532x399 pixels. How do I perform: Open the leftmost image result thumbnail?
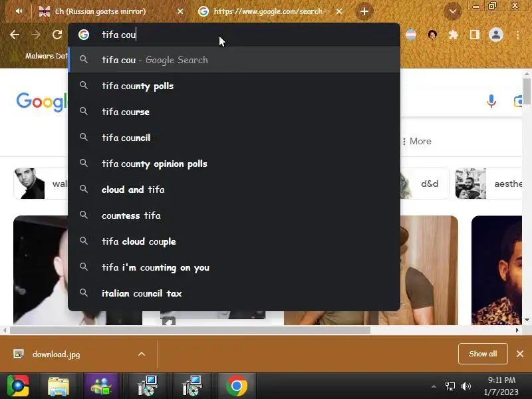41,270
